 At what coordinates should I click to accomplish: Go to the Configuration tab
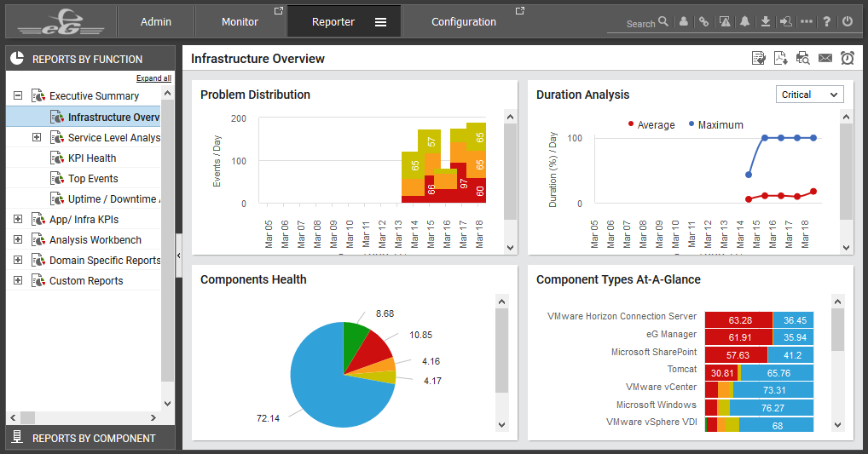(463, 21)
